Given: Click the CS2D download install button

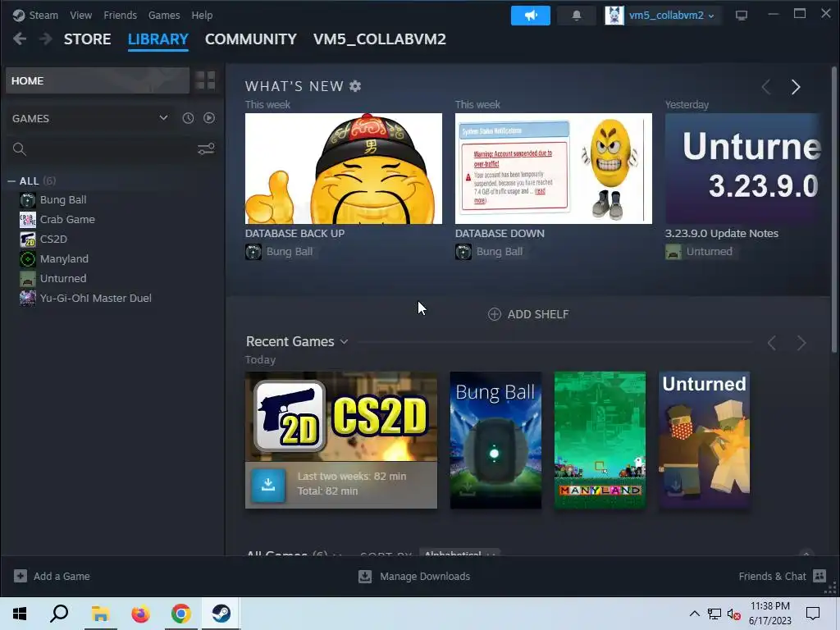Looking at the screenshot, I should (268, 484).
